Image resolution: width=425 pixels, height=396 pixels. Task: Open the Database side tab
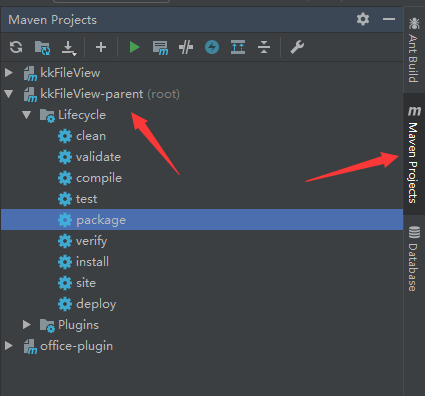tap(413, 259)
